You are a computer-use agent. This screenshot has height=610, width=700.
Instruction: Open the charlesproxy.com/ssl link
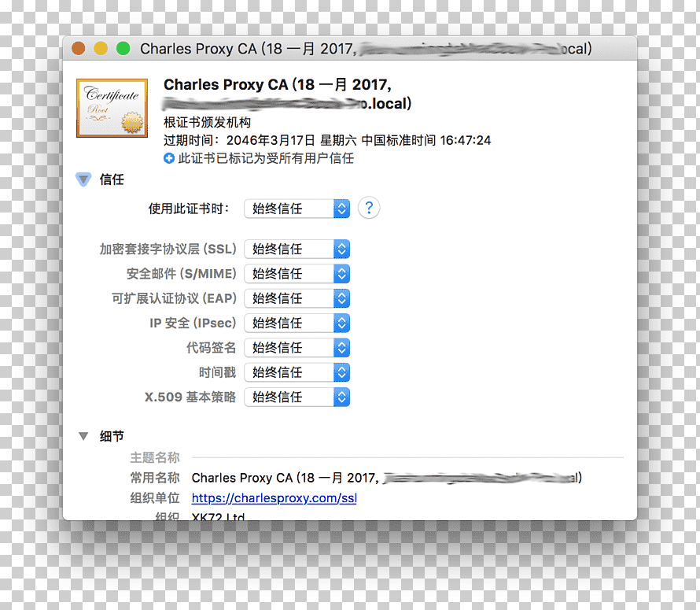274,497
